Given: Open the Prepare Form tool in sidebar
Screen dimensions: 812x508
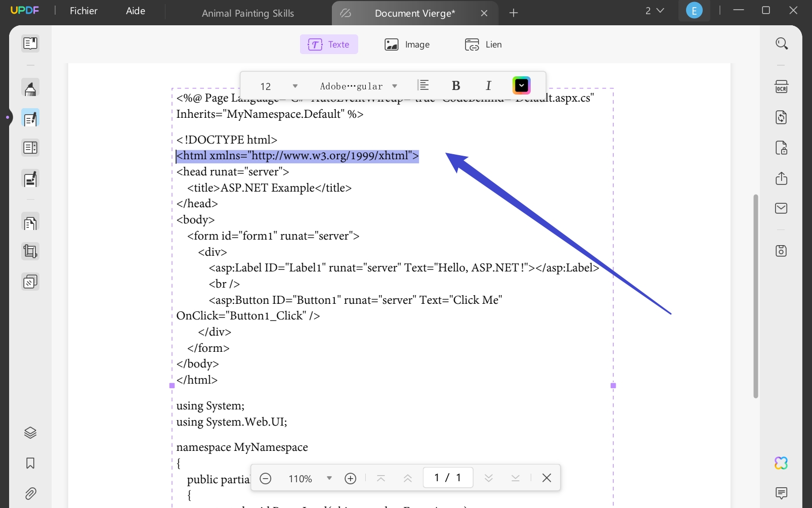Looking at the screenshot, I should click(x=30, y=148).
